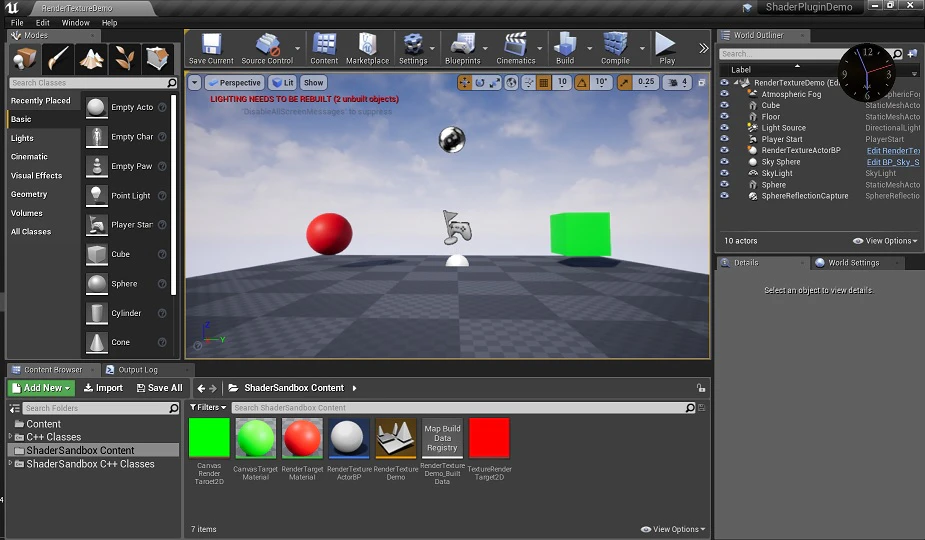This screenshot has width=925, height=540.
Task: Select the Foliage mode icon
Action: tap(124, 58)
